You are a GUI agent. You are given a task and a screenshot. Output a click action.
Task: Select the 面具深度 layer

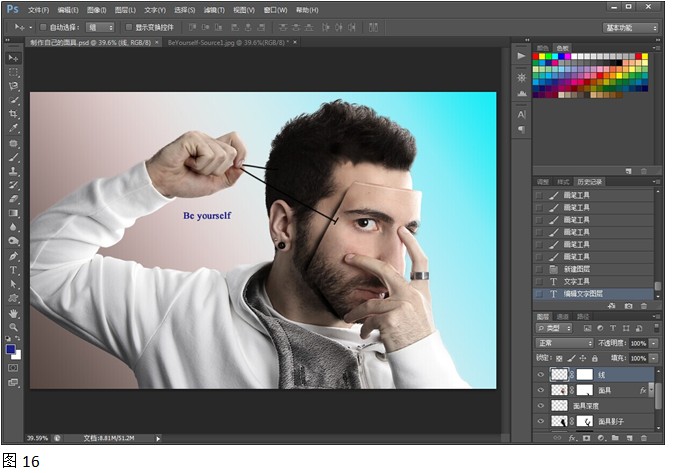coord(594,406)
